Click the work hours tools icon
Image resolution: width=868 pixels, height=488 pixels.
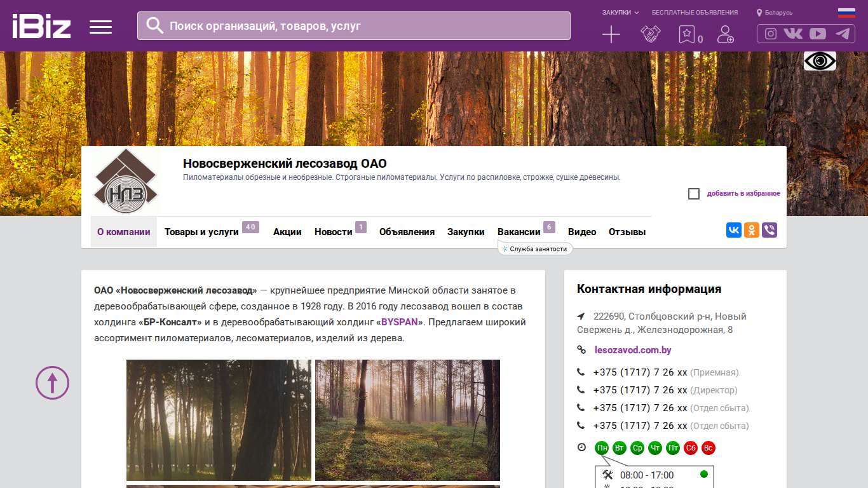607,475
